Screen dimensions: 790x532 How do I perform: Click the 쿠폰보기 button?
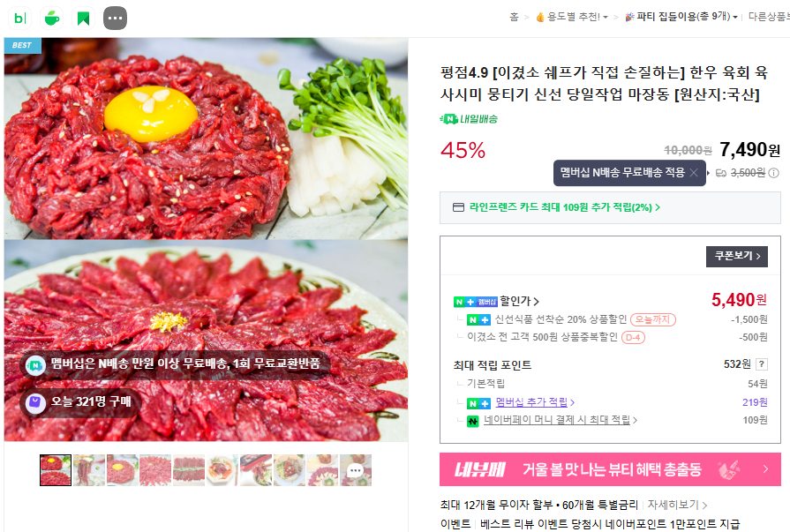pyautogui.click(x=736, y=257)
